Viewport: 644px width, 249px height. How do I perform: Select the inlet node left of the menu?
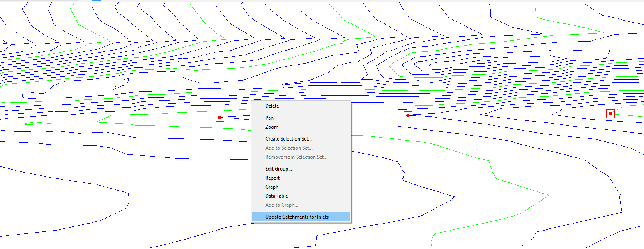coord(220,118)
